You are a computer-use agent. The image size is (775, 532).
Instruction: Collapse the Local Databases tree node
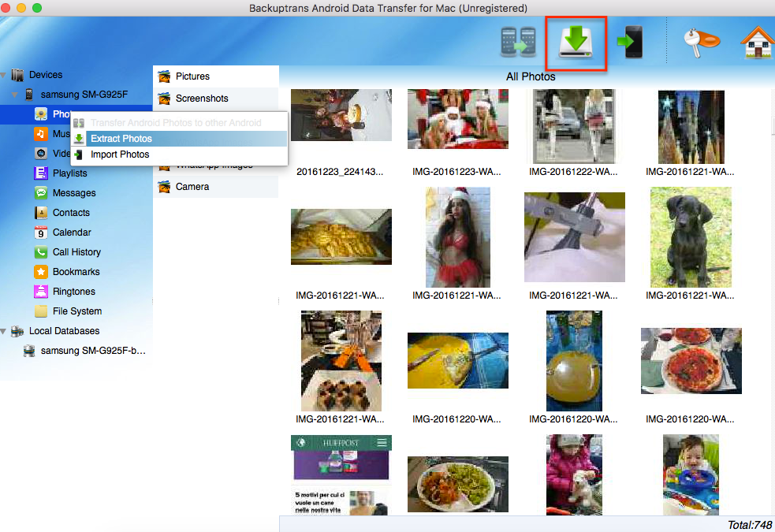tap(3, 331)
